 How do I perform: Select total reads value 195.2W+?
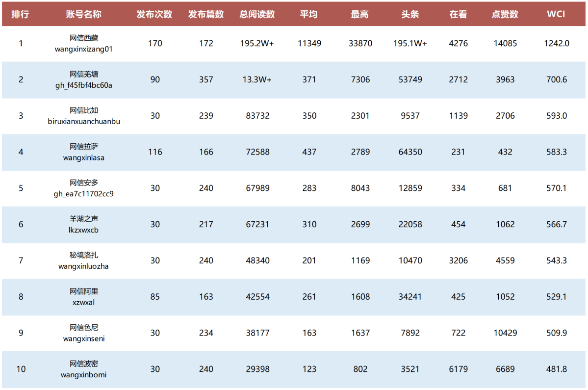pyautogui.click(x=257, y=44)
